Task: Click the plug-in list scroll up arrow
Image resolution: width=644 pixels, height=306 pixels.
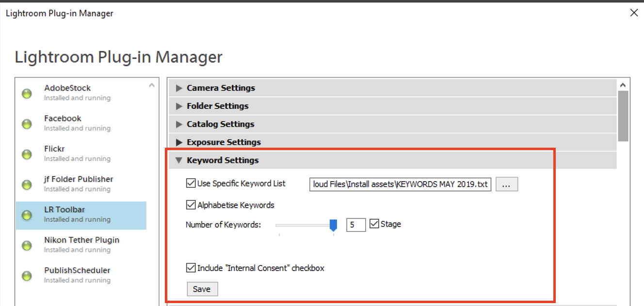Action: click(152, 85)
